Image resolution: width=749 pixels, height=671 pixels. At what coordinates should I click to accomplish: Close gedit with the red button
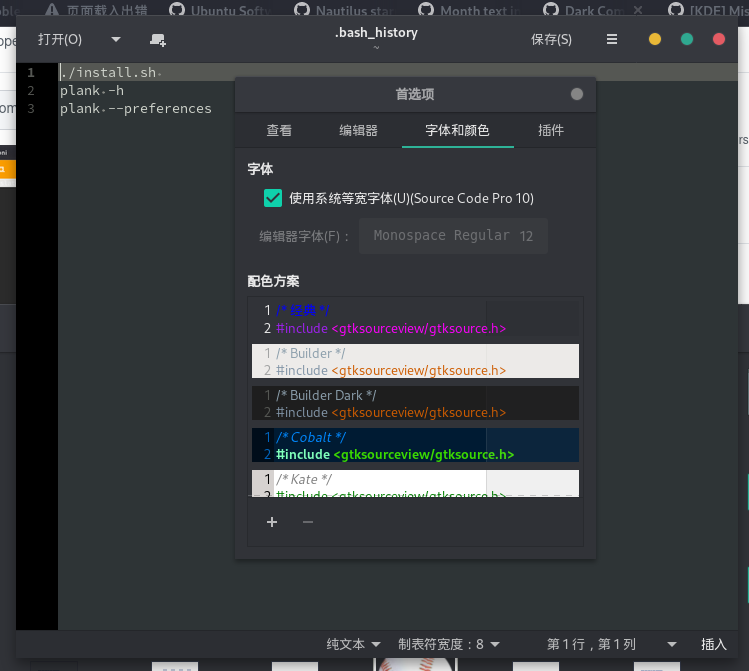coord(718,39)
